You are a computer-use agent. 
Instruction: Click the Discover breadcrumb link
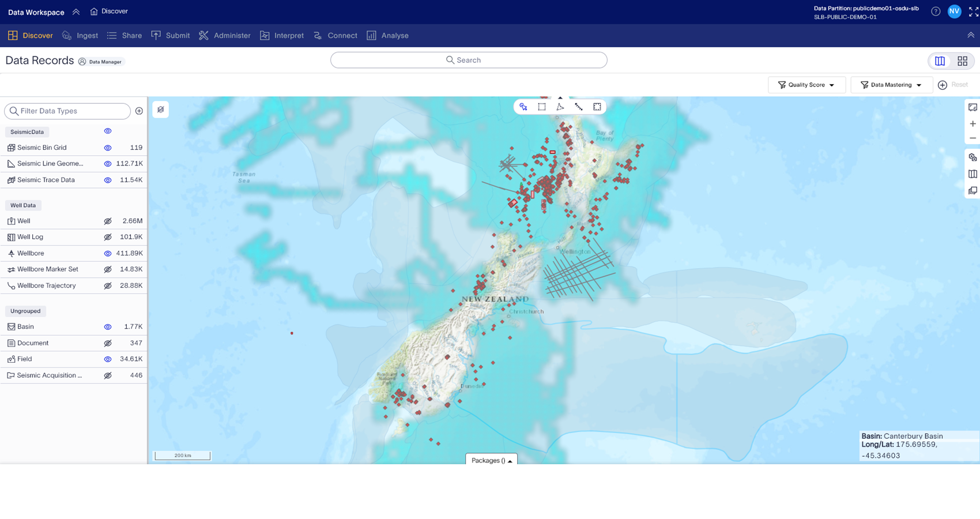coord(110,12)
